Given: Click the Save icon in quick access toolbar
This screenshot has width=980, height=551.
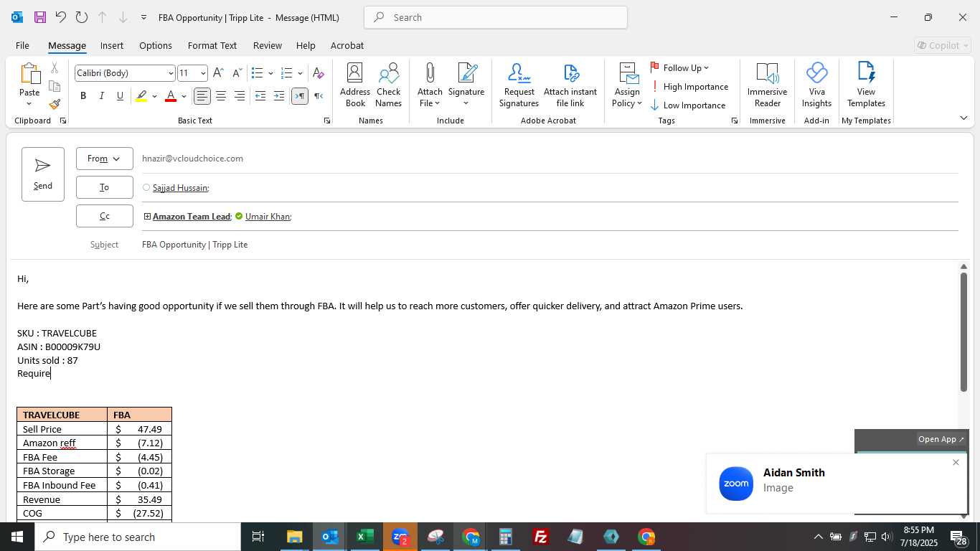Looking at the screenshot, I should (40, 17).
